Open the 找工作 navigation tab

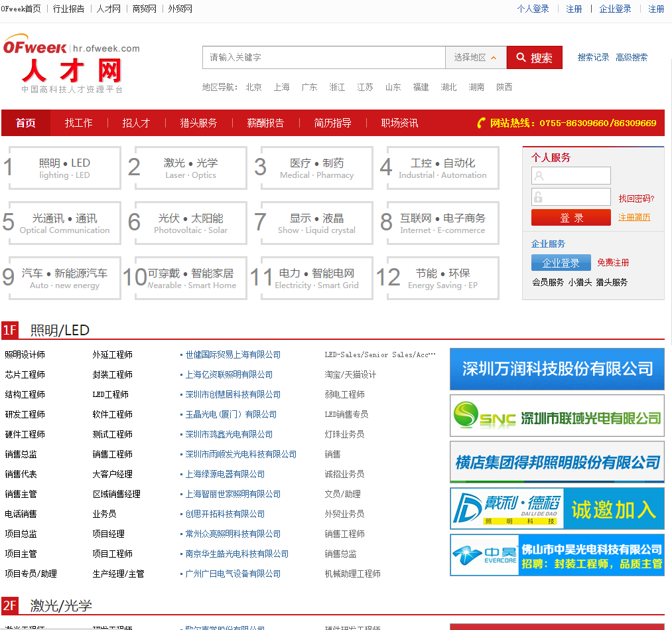click(78, 123)
